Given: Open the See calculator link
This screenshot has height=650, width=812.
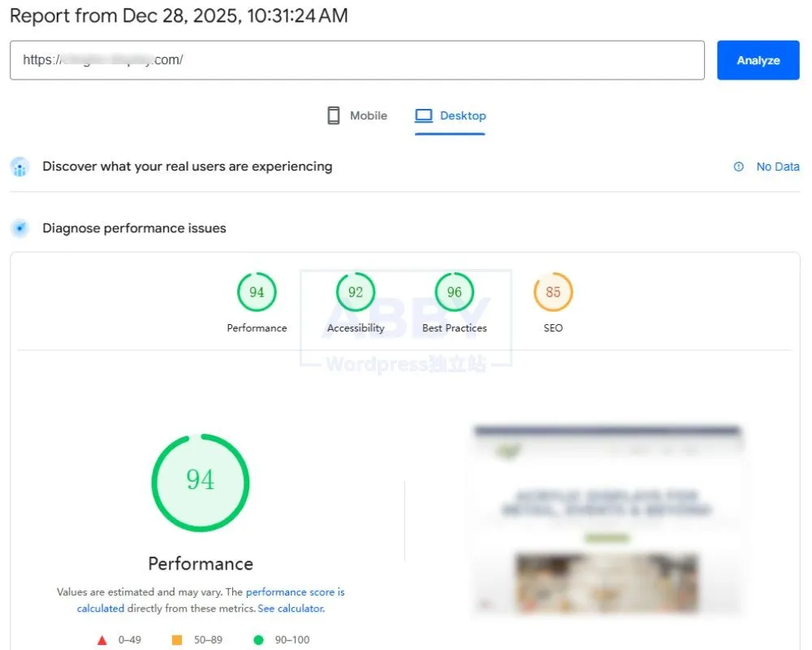Looking at the screenshot, I should point(291,609).
